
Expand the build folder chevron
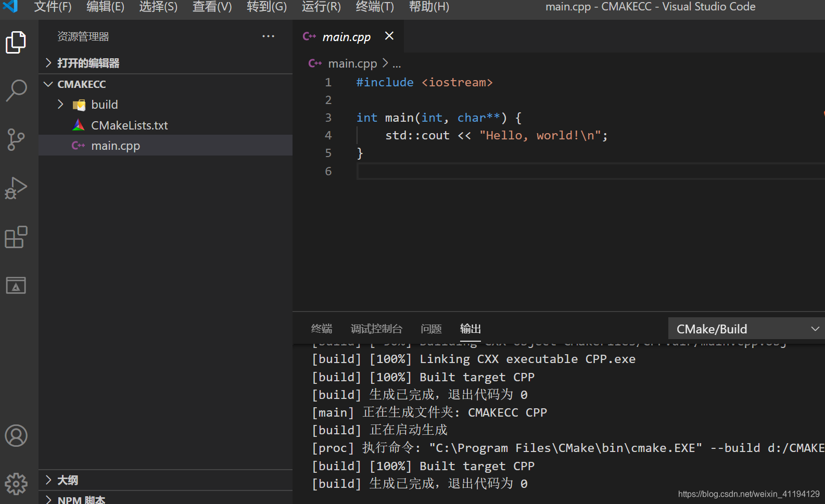coord(60,104)
